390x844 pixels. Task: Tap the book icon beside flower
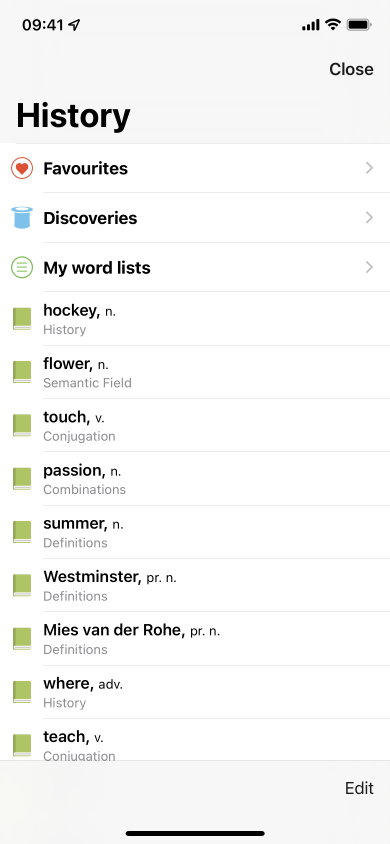tap(22, 372)
